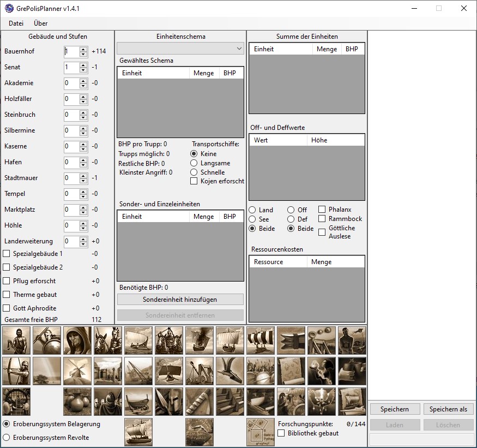Click the horseman unit icon
477x448 pixels.
pyautogui.click(x=108, y=339)
